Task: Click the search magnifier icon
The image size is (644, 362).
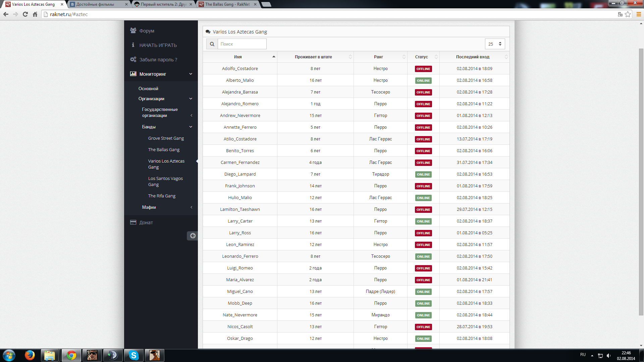Action: point(212,44)
